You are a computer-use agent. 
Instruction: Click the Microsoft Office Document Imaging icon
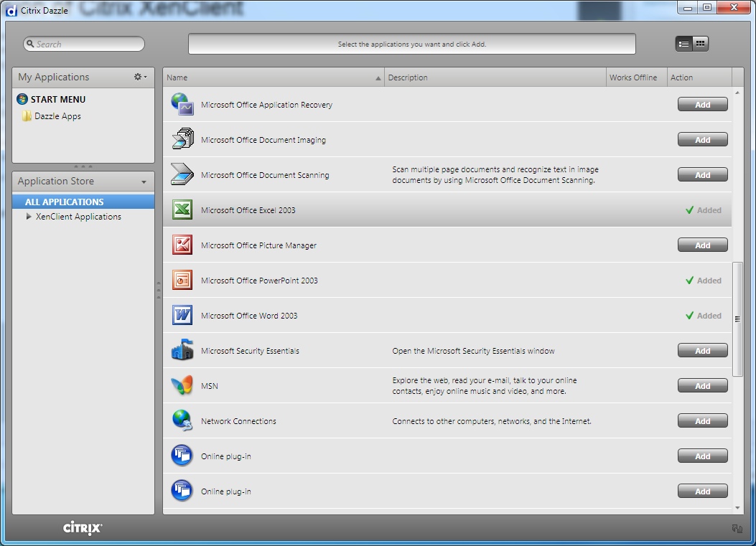(182, 140)
